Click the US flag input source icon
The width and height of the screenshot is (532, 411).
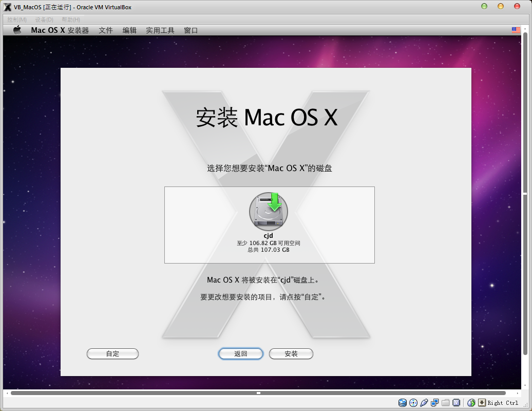[x=516, y=30]
